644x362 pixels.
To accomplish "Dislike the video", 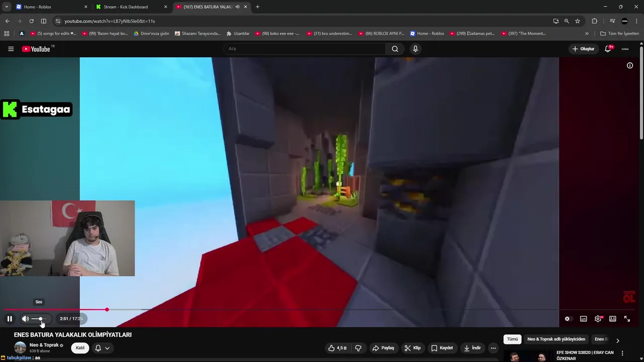I will pyautogui.click(x=358, y=348).
